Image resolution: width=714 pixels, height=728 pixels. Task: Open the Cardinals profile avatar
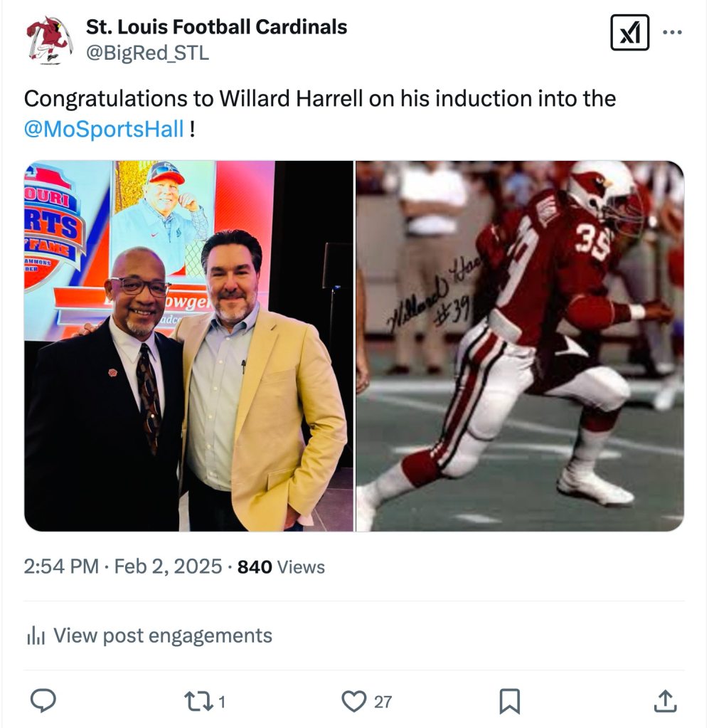[49, 40]
